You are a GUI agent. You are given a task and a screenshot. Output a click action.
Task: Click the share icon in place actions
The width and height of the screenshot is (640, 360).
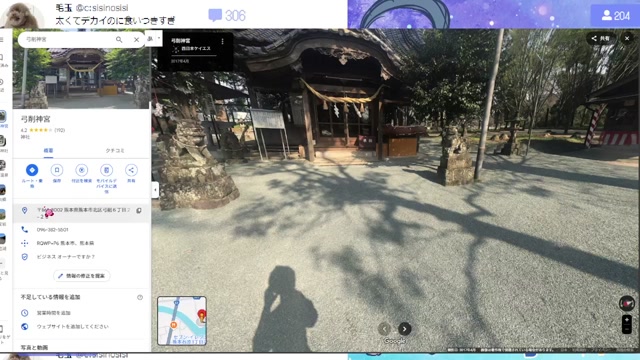coord(131,170)
